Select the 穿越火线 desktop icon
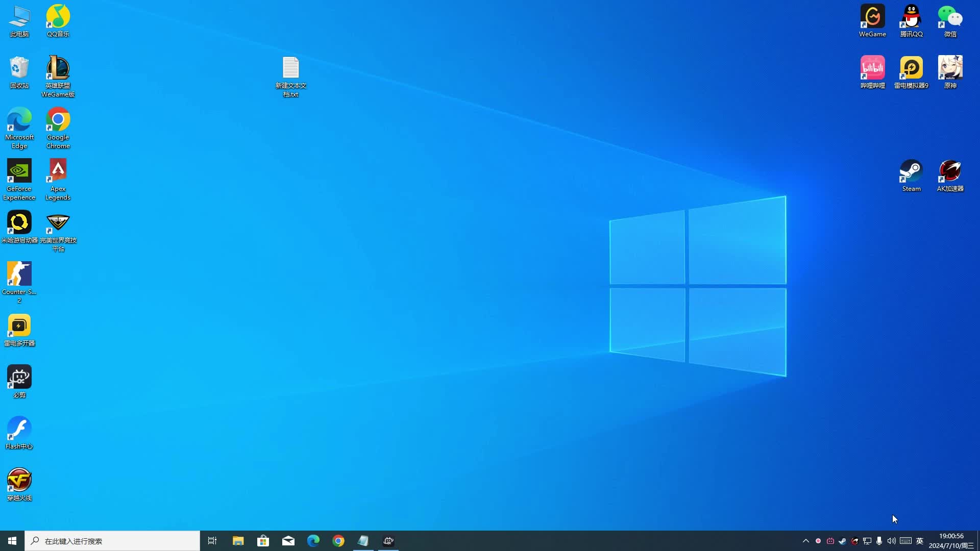 [19, 485]
